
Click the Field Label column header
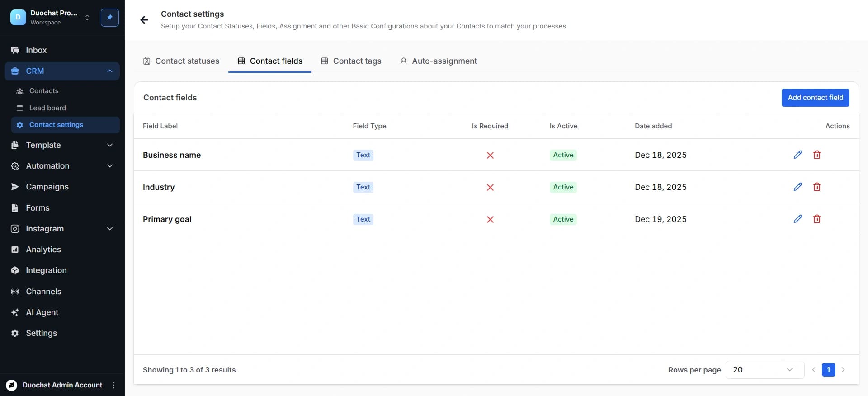(160, 126)
